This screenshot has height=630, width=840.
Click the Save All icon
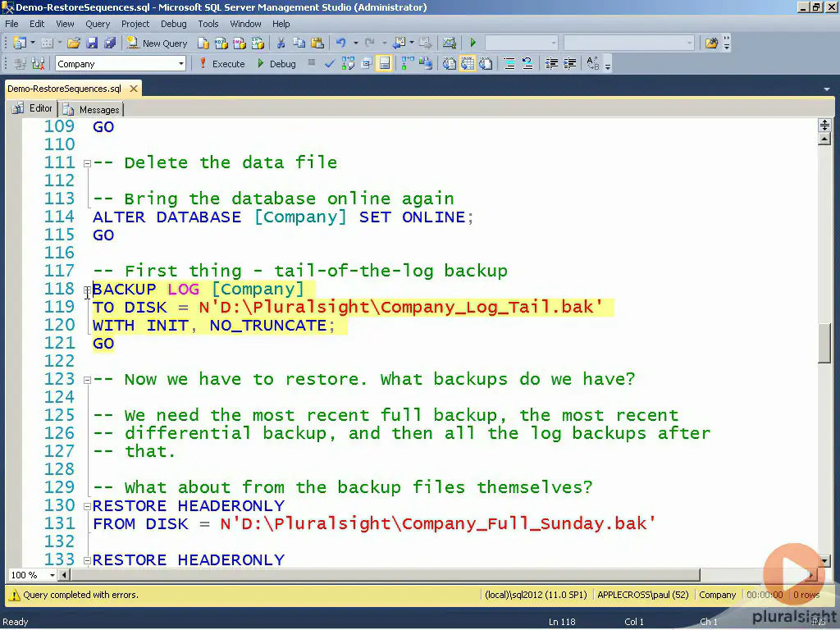110,43
